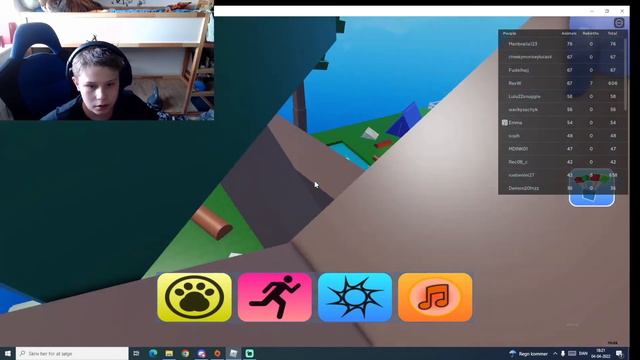Screen dimensions: 640x360
Task: Open the green app taskbar icon
Action: [250, 353]
